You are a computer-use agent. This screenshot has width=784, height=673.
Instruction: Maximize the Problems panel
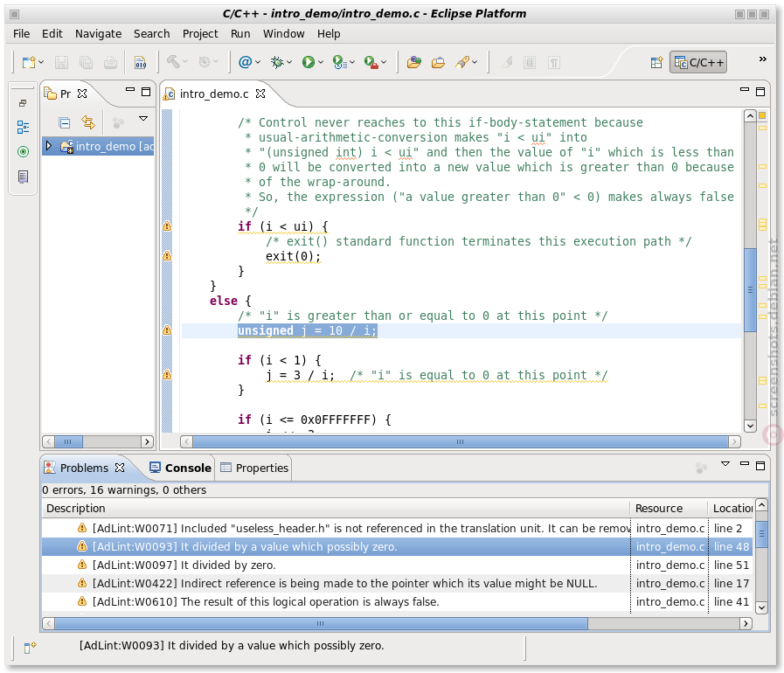click(x=760, y=466)
